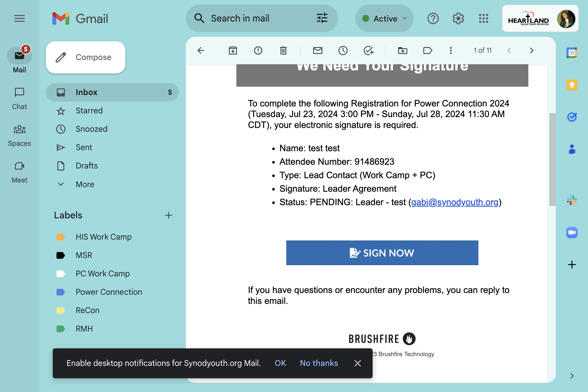Show the next email with the older arrow

click(531, 51)
